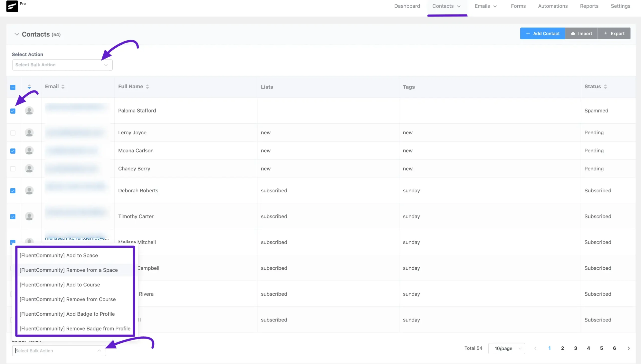Select [FluentCommunity] Add to Course action

point(60,284)
